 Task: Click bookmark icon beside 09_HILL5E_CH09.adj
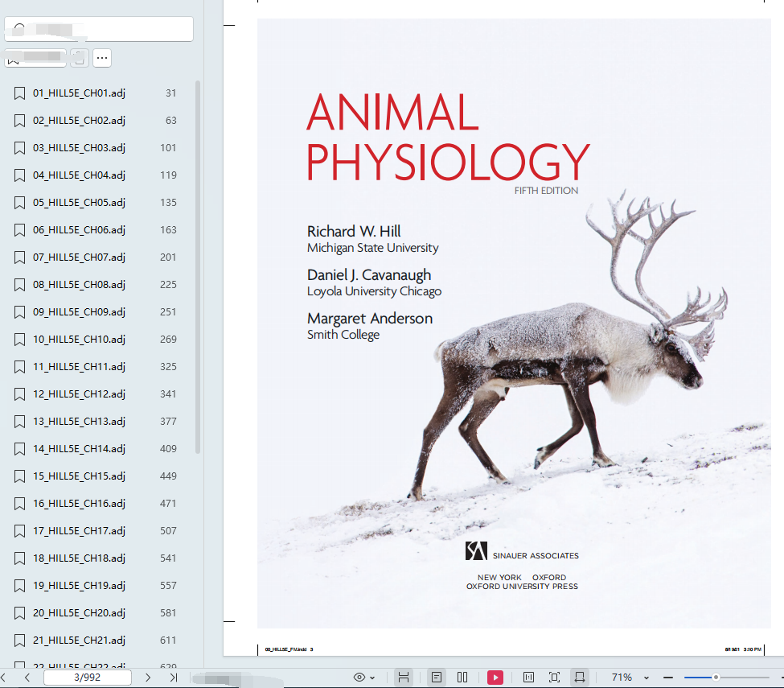19,312
